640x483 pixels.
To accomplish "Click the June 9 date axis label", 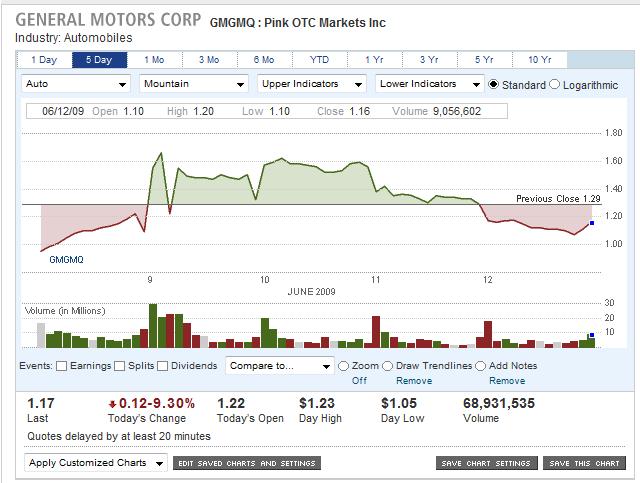I will (x=150, y=280).
